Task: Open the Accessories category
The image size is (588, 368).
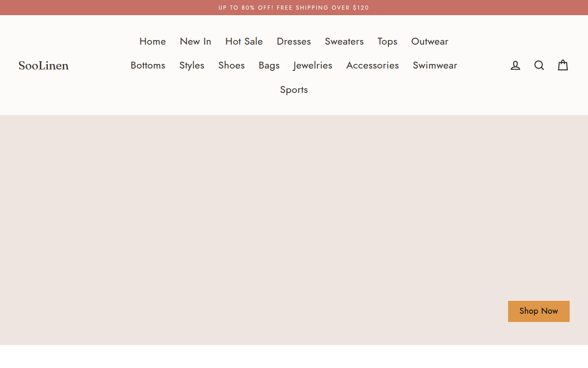Action: (x=373, y=65)
